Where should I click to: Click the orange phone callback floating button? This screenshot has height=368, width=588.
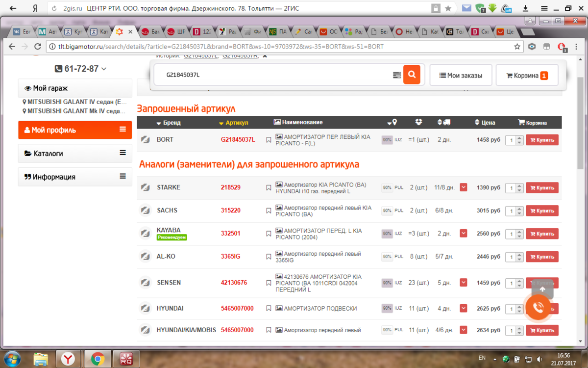pyautogui.click(x=538, y=307)
